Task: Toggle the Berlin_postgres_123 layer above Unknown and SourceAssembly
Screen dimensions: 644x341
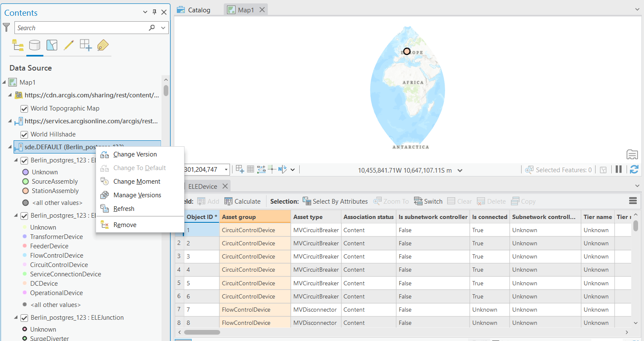Action: tap(24, 161)
